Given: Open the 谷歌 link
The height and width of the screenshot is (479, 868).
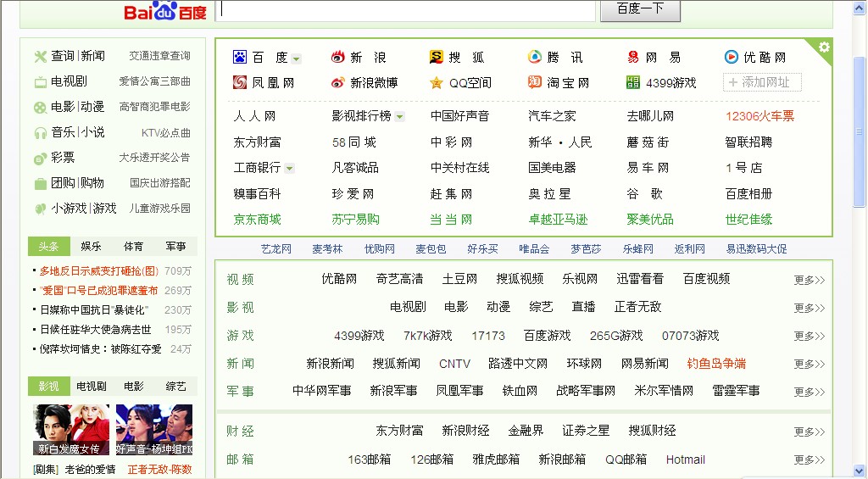Looking at the screenshot, I should point(645,194).
